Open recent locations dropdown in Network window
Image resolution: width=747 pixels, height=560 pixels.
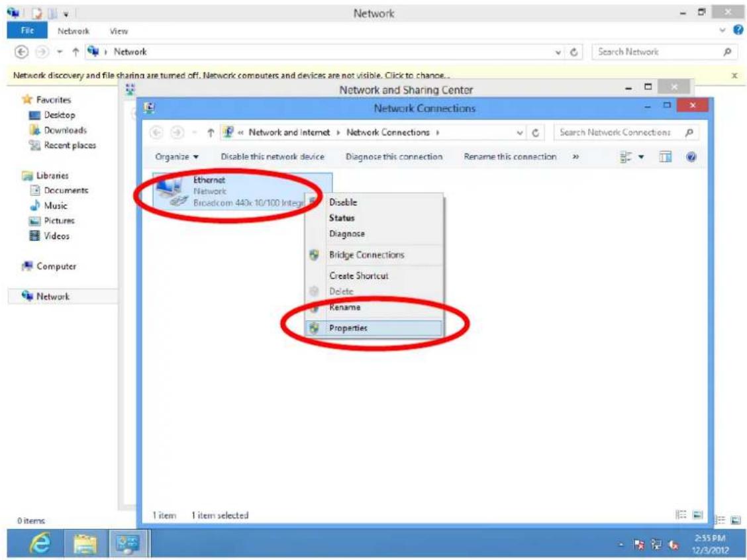point(60,52)
